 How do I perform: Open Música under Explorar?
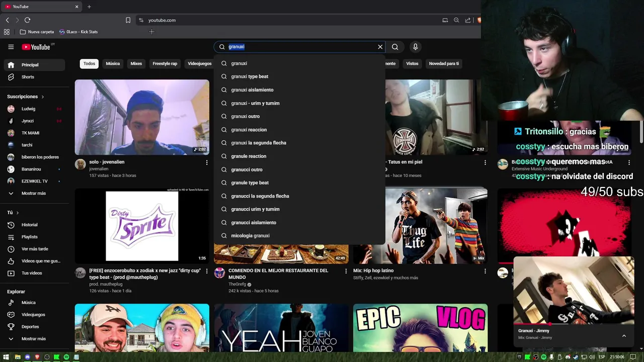pos(34,303)
